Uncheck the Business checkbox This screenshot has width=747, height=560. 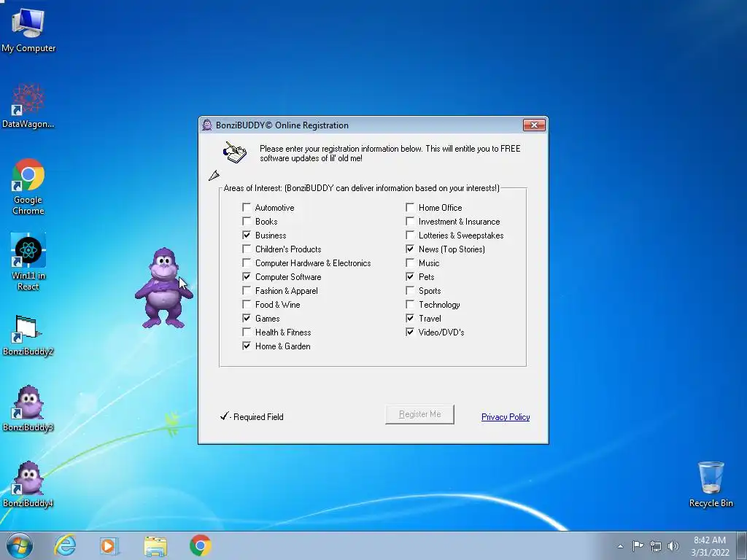point(247,235)
